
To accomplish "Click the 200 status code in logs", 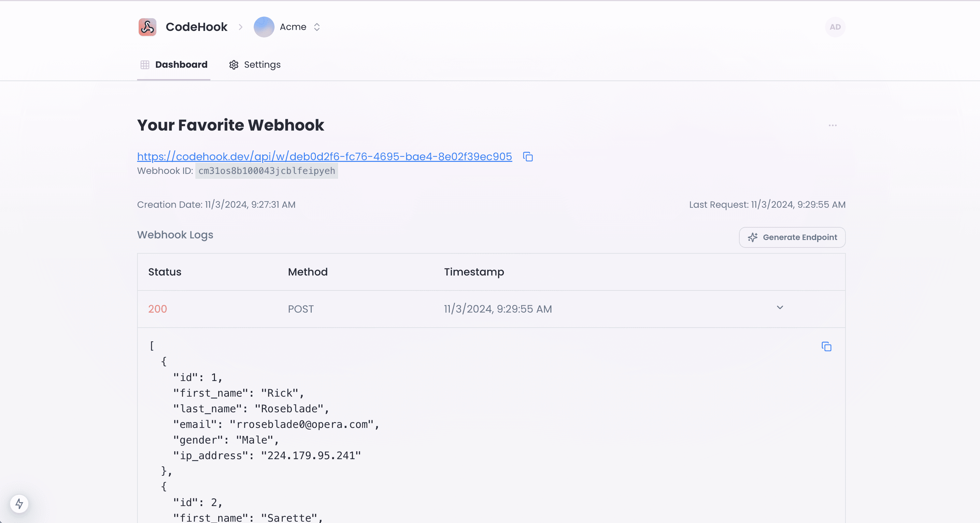I will tap(158, 309).
